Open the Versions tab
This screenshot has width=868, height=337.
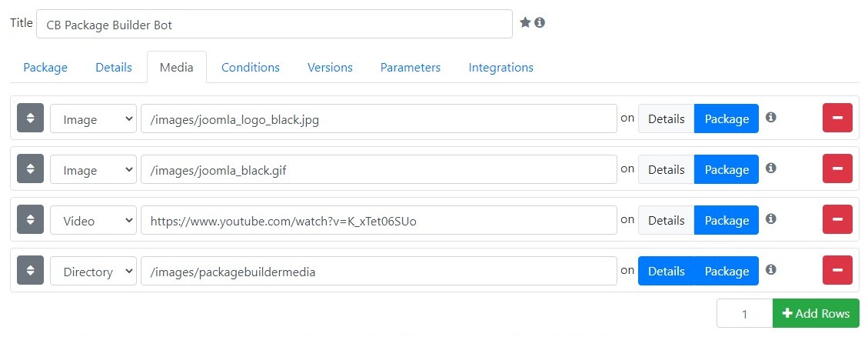330,67
